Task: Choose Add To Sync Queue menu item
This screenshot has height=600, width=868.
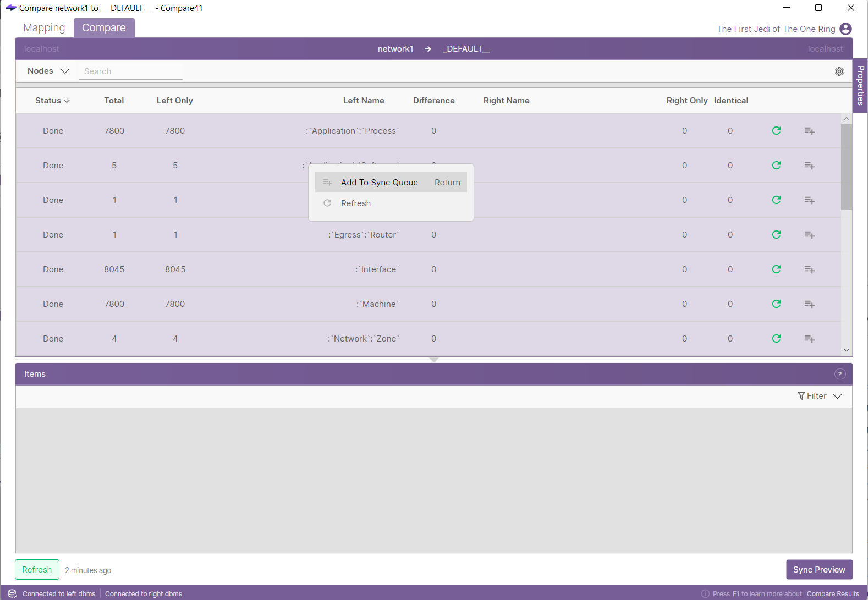Action: click(x=379, y=183)
